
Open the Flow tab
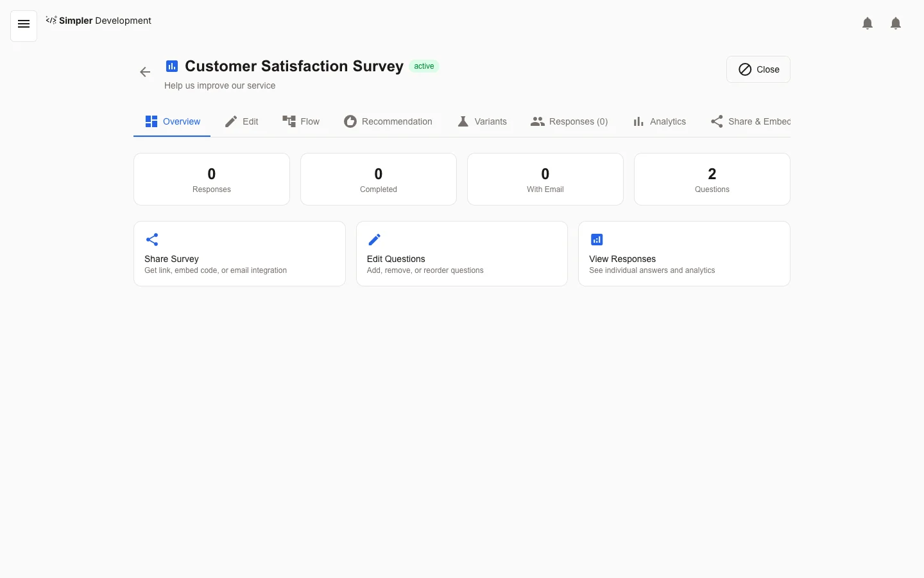pyautogui.click(x=301, y=121)
